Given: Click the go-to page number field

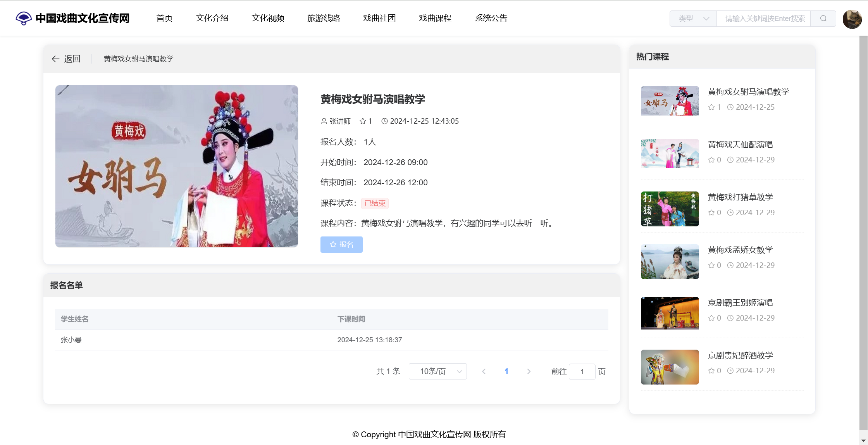Looking at the screenshot, I should click(582, 372).
